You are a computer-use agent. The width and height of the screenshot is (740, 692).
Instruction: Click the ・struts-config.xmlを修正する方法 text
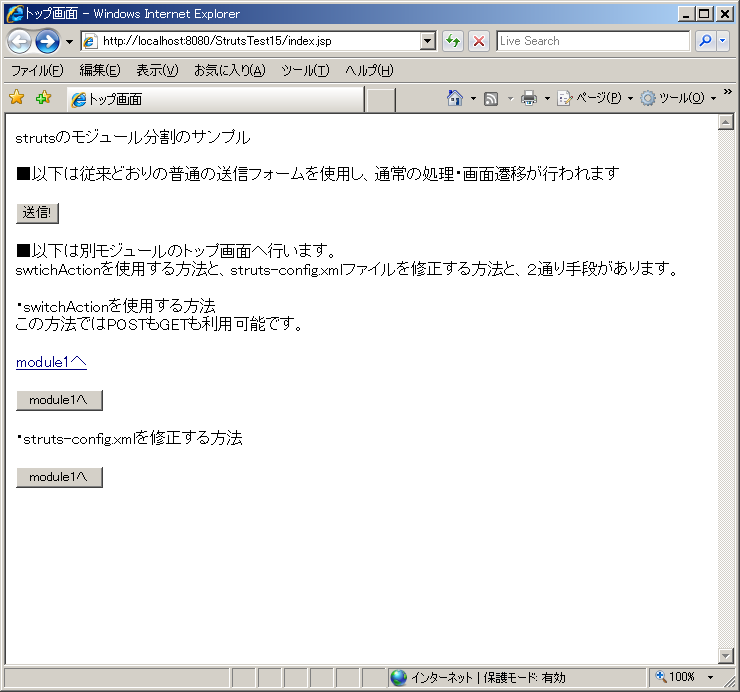pos(129,438)
